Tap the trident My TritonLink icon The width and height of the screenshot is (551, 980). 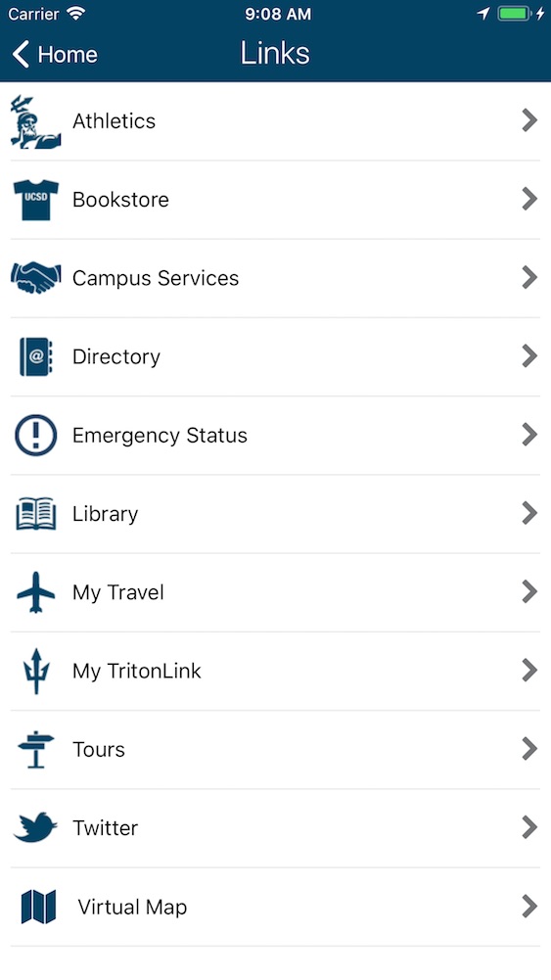pos(35,671)
